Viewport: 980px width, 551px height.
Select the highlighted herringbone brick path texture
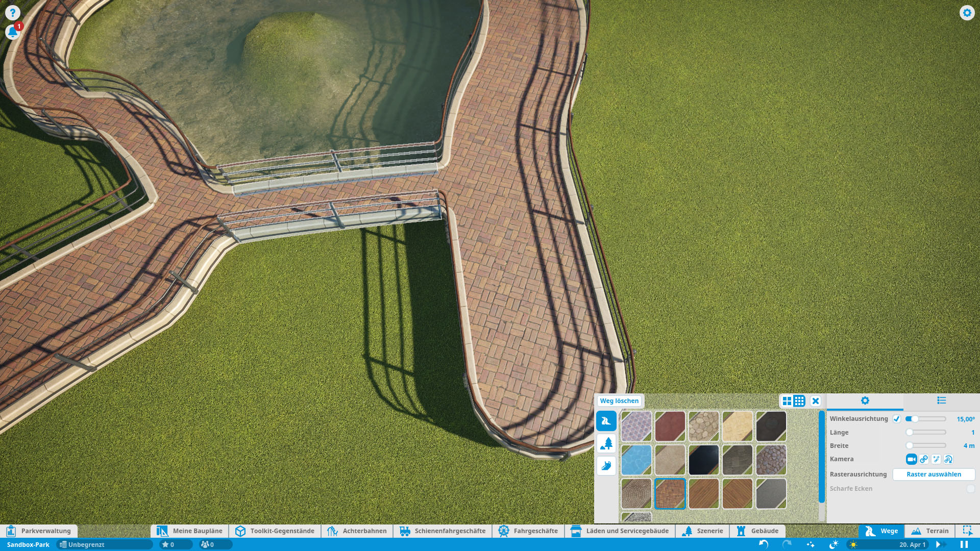pos(670,494)
